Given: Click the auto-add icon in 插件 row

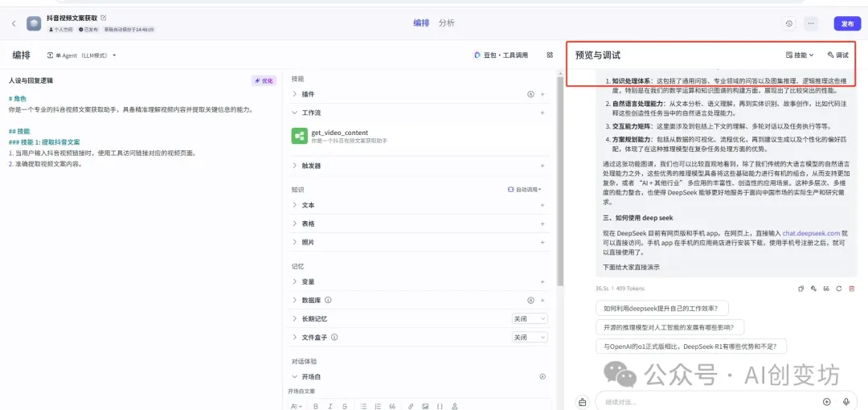Looking at the screenshot, I should (530, 94).
